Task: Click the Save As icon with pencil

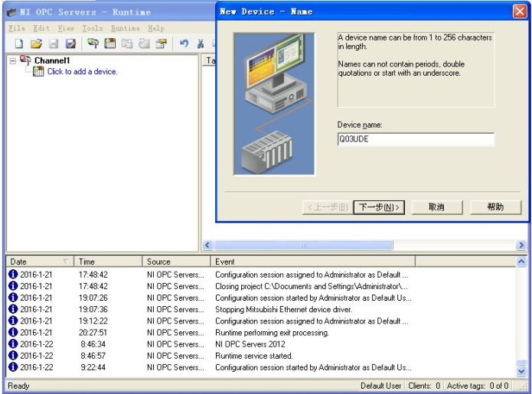Action: [70, 44]
